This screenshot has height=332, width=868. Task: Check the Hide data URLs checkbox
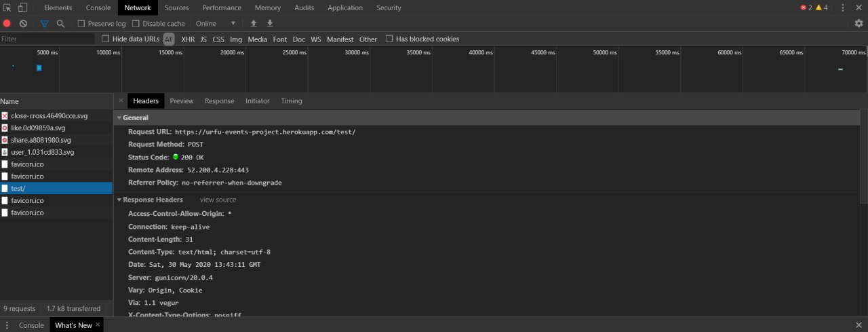pyautogui.click(x=105, y=39)
